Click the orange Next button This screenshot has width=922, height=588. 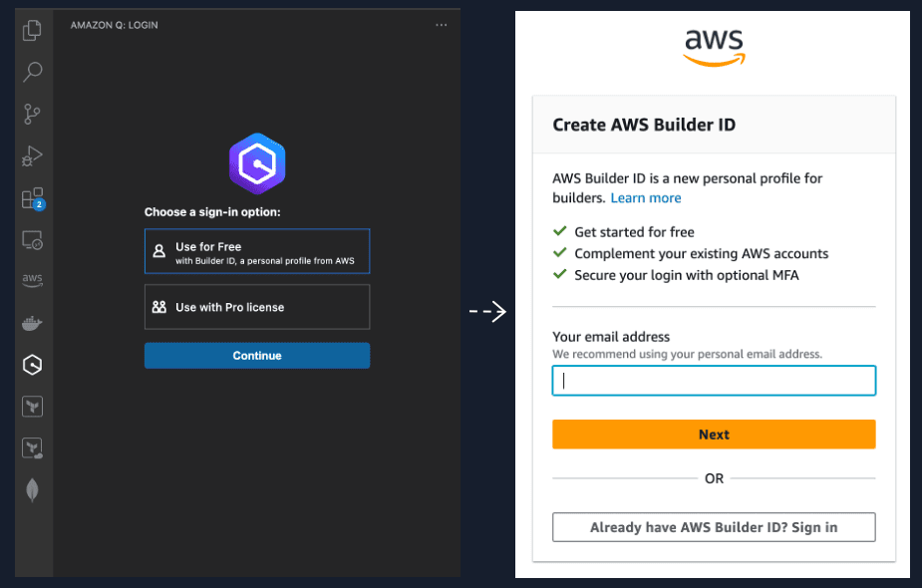(x=714, y=435)
